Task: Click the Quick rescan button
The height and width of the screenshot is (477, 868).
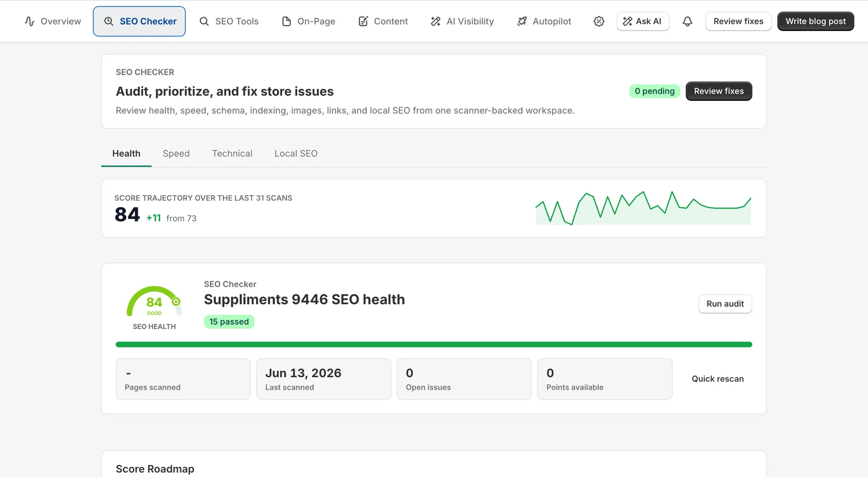Action: tap(717, 379)
